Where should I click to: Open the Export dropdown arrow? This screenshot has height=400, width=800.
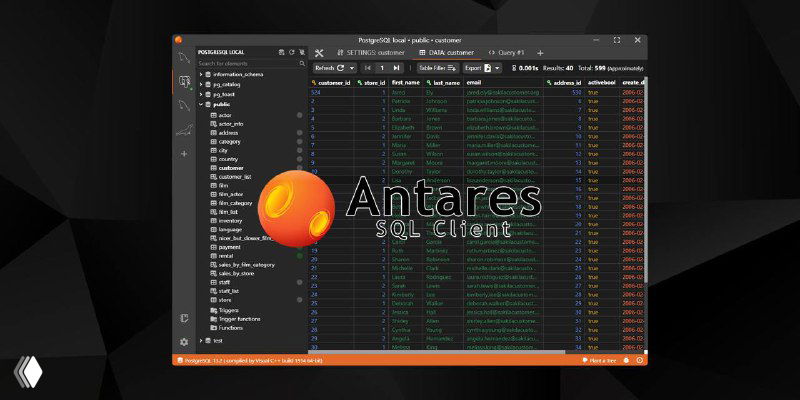[x=497, y=68]
